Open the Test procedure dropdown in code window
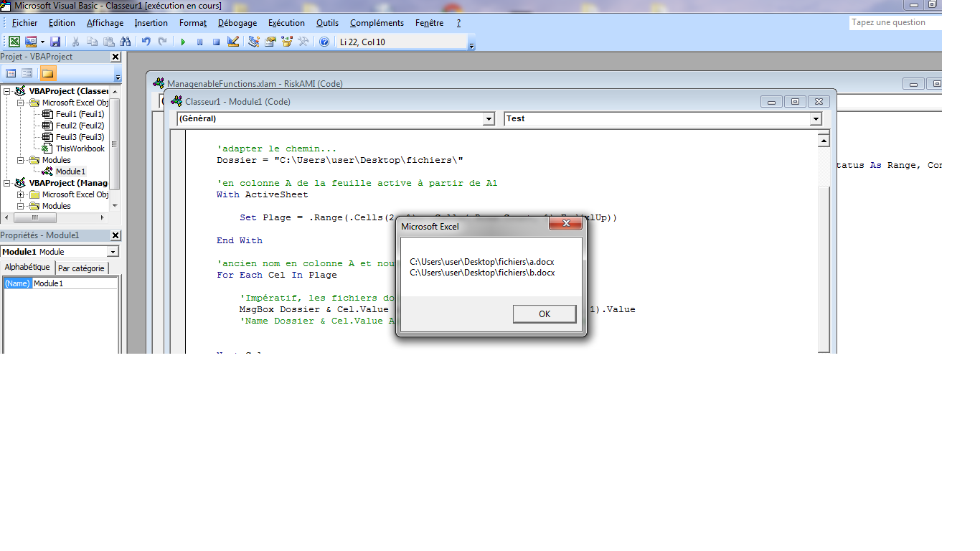980x551 pixels. tap(815, 119)
